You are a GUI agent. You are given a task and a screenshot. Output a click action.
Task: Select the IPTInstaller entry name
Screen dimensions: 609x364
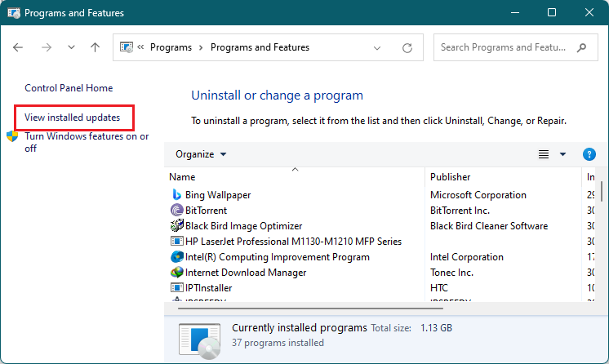click(208, 288)
